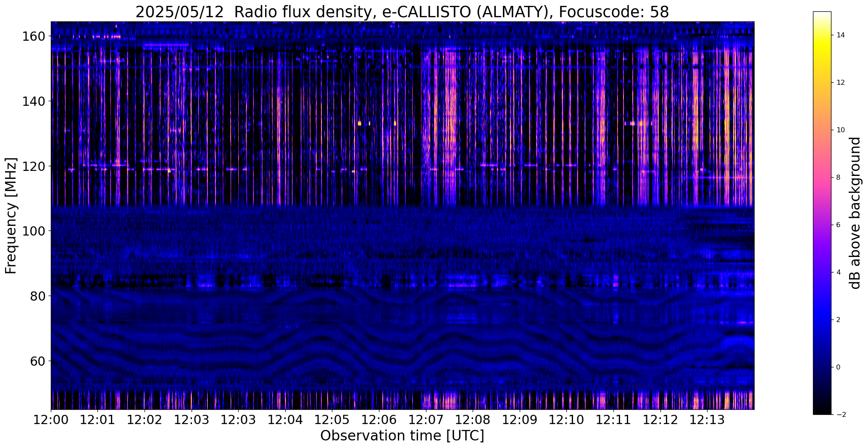Click the x-axis tick label 12:05
Screen dimensions: 868x448
click(332, 420)
